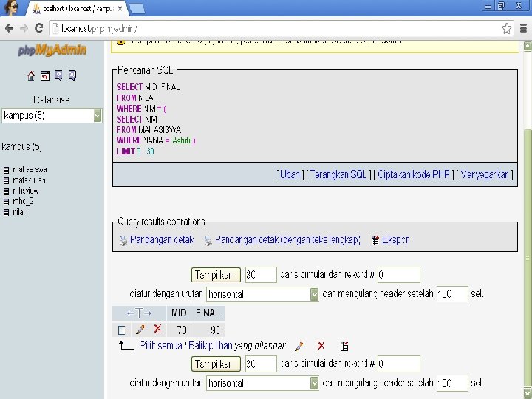Click upper Tampilkan button

(x=216, y=275)
